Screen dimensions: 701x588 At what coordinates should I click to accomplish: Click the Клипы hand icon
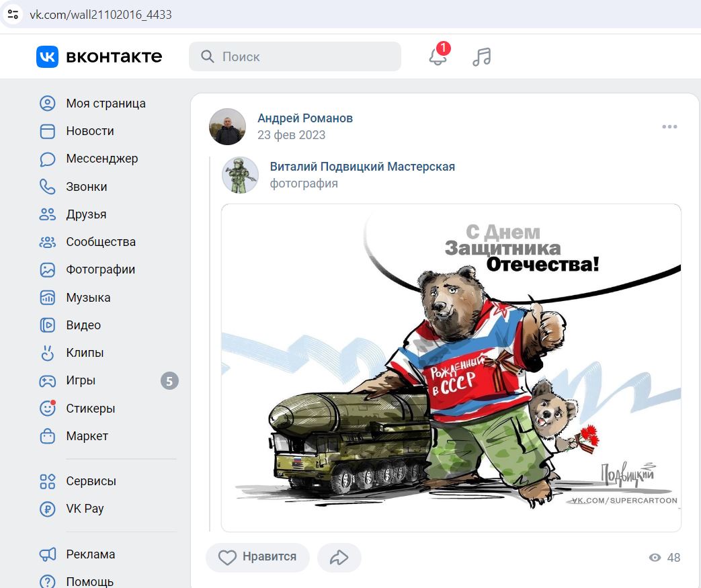(48, 353)
